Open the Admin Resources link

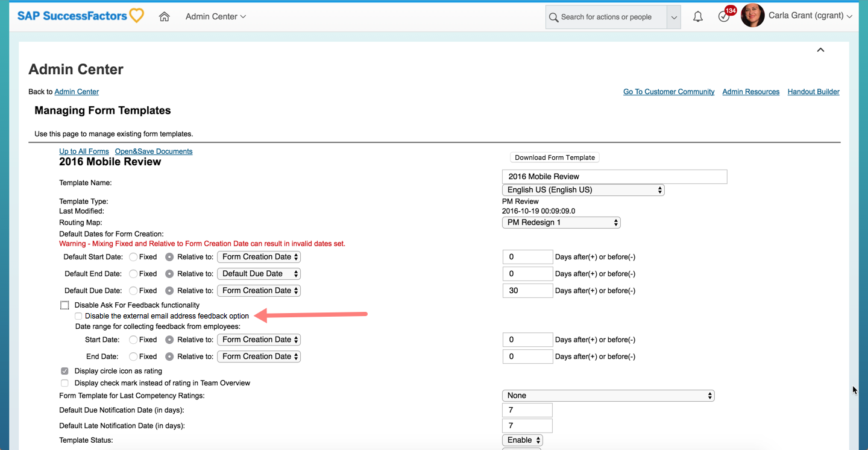click(x=750, y=92)
